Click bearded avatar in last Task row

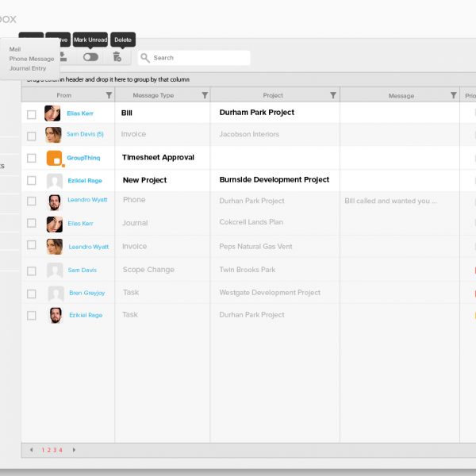[56, 316]
